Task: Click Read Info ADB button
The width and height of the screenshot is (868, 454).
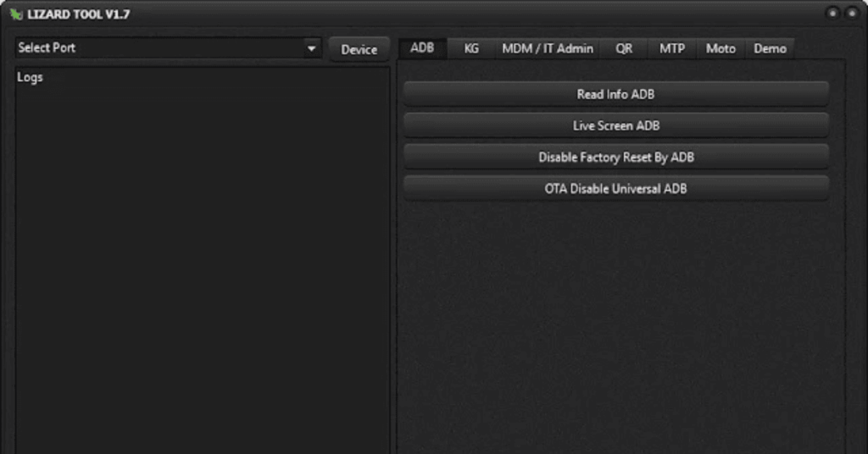Action: (x=616, y=94)
